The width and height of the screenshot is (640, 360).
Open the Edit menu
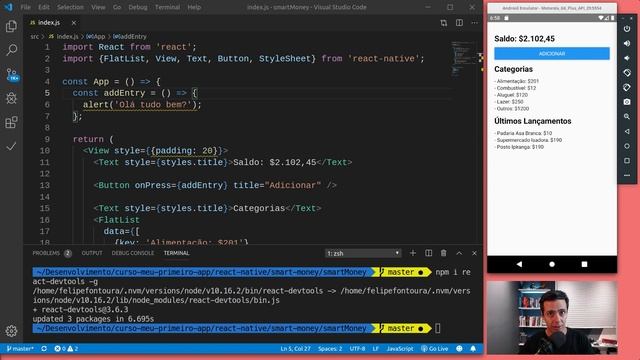pyautogui.click(x=44, y=7)
